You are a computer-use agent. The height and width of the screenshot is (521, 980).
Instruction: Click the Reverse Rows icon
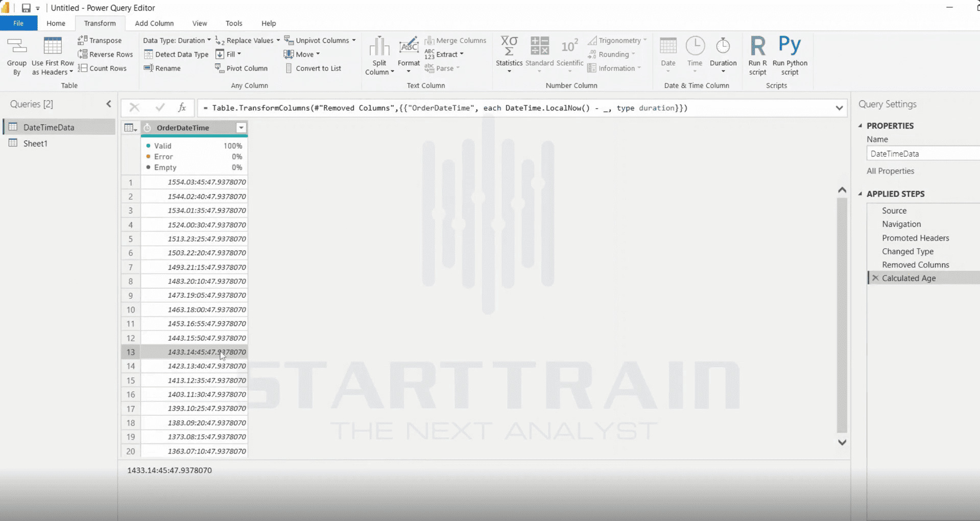click(x=82, y=54)
